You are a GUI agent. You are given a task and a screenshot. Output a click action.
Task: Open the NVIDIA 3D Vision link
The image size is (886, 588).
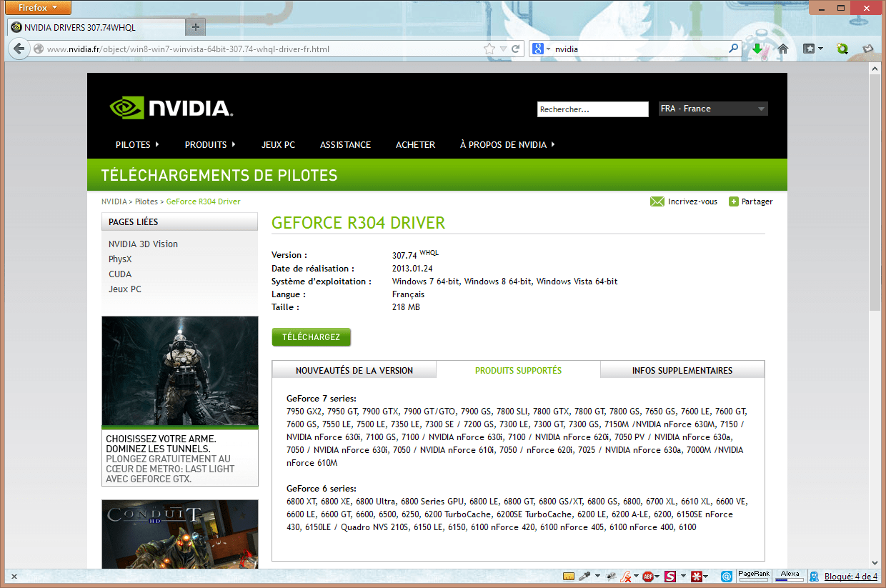pyautogui.click(x=143, y=244)
